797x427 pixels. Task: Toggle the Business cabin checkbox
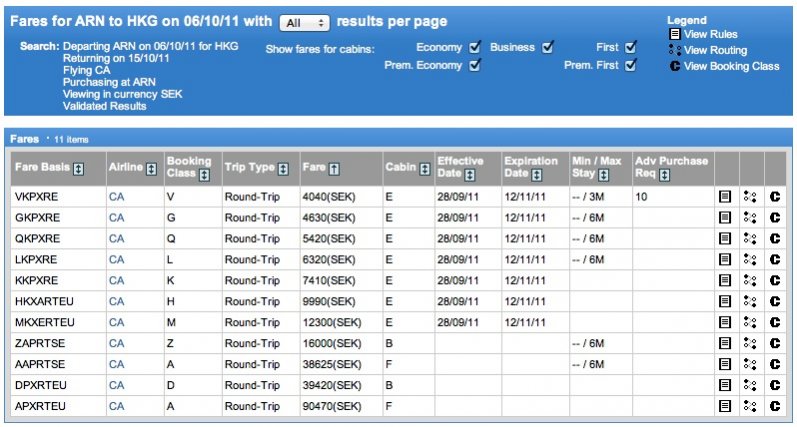[x=547, y=47]
